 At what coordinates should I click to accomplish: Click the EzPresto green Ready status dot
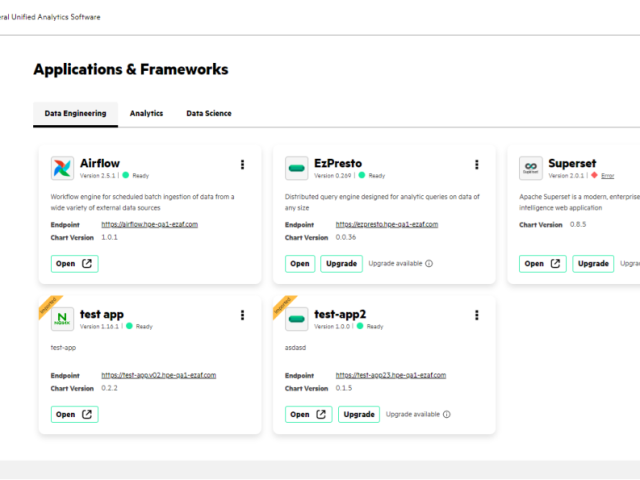(x=362, y=175)
